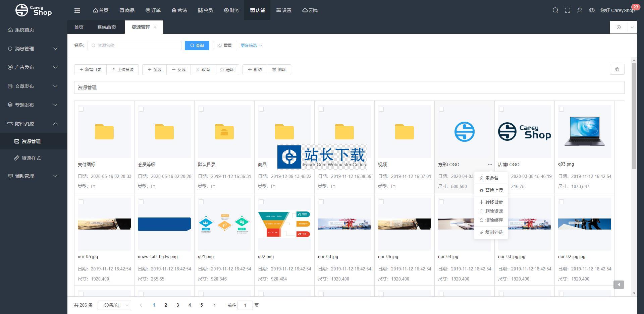The height and width of the screenshot is (314, 644).
Task: Collapse the sidebar via hamburger icon
Action: (x=77, y=10)
